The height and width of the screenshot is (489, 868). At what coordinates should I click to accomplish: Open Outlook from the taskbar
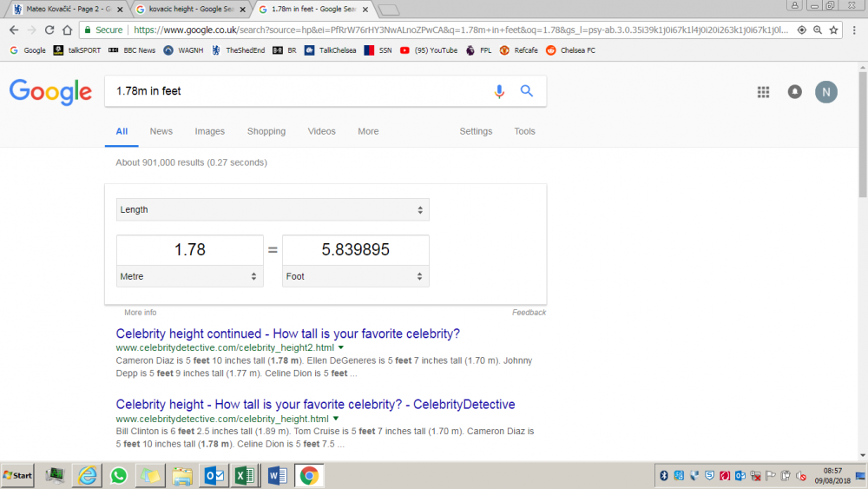click(214, 476)
